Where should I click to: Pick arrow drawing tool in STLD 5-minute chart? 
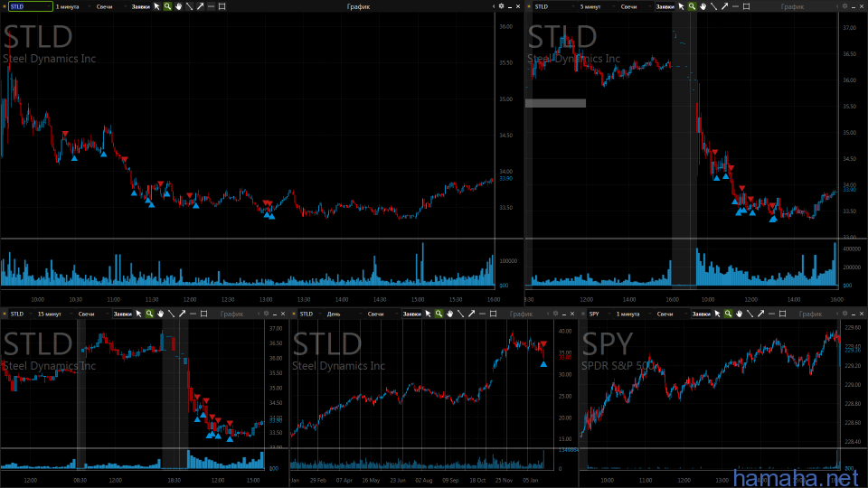click(x=724, y=6)
